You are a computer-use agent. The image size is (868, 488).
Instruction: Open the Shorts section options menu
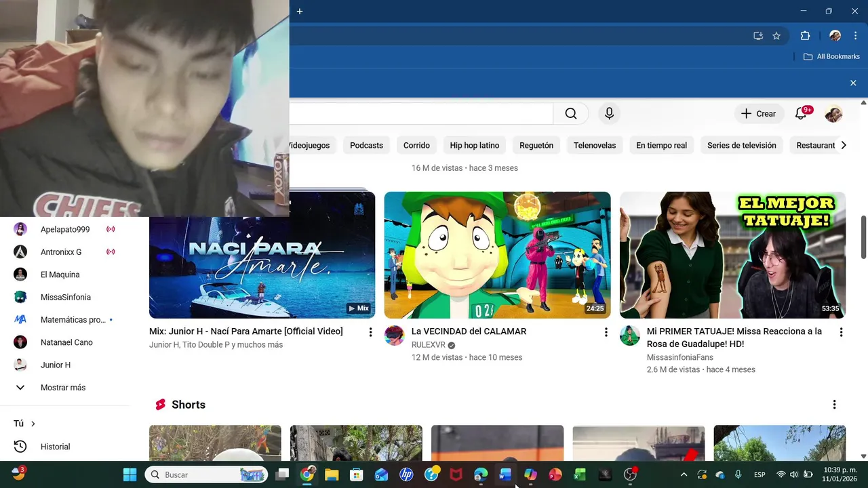click(834, 405)
